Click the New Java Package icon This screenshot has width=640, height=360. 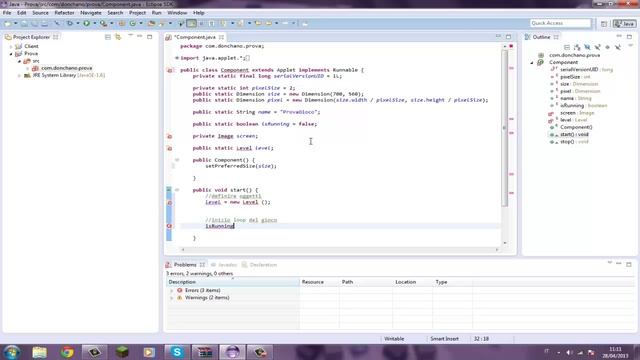tap(122, 24)
